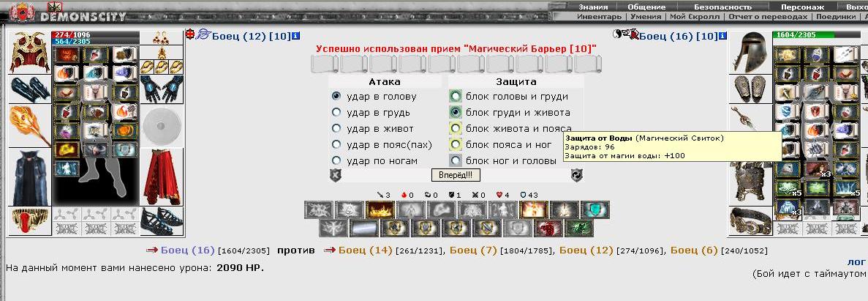Click the opponent's ornate belt icon

[751, 220]
